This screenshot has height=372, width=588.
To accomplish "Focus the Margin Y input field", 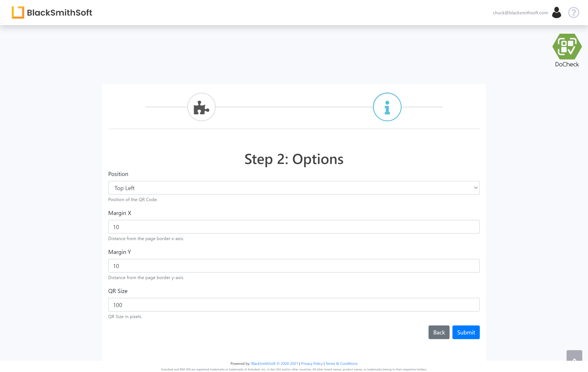I will point(294,266).
